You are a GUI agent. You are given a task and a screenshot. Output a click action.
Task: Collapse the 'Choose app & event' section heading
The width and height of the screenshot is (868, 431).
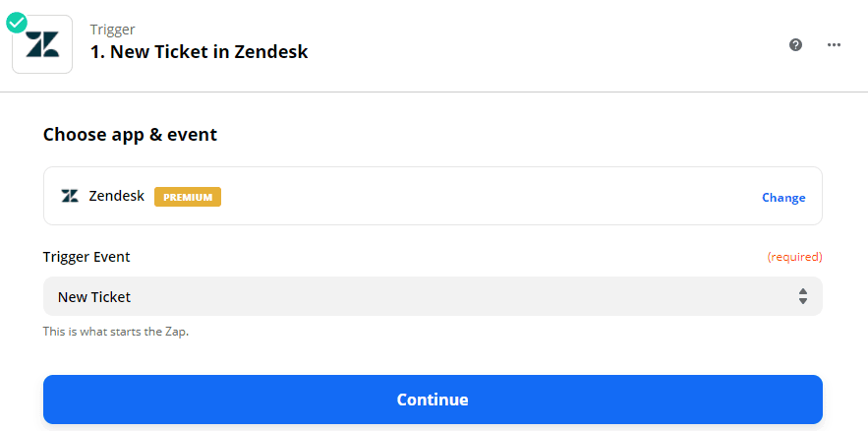click(x=130, y=135)
